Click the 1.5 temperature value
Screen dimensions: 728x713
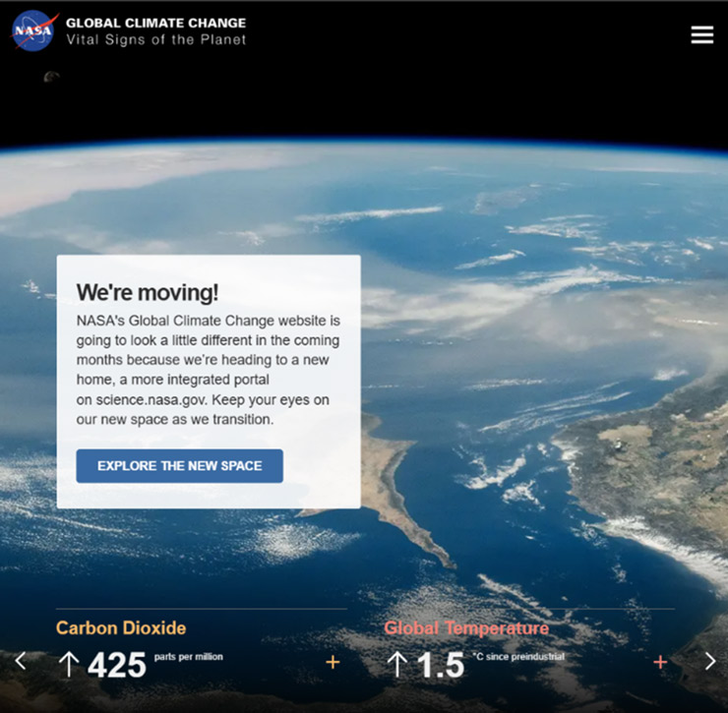point(440,666)
